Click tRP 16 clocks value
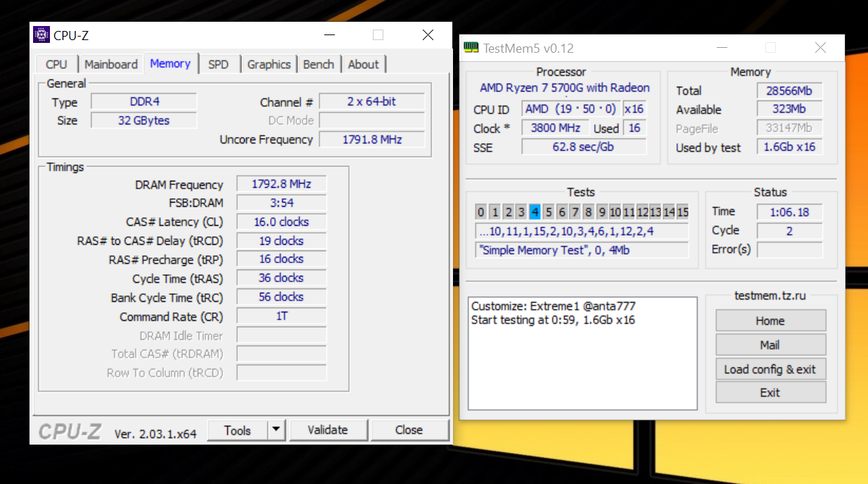Viewport: 868px width, 484px height. click(281, 259)
